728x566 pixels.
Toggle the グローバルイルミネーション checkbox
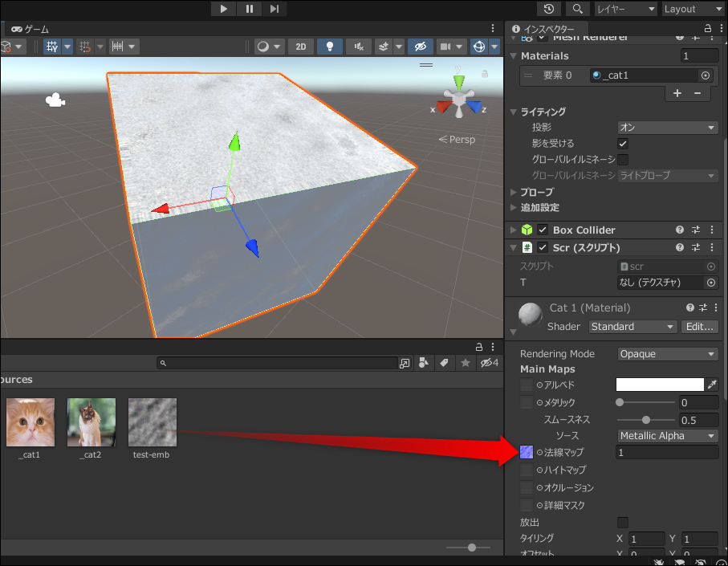click(x=623, y=159)
